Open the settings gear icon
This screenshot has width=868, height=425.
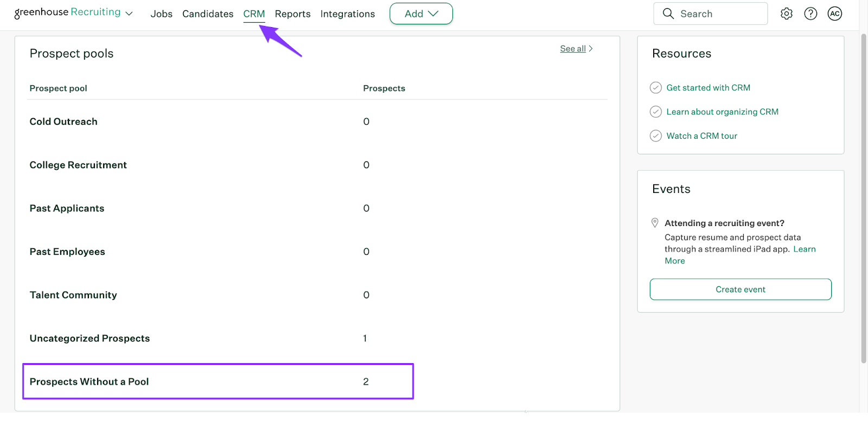tap(787, 14)
